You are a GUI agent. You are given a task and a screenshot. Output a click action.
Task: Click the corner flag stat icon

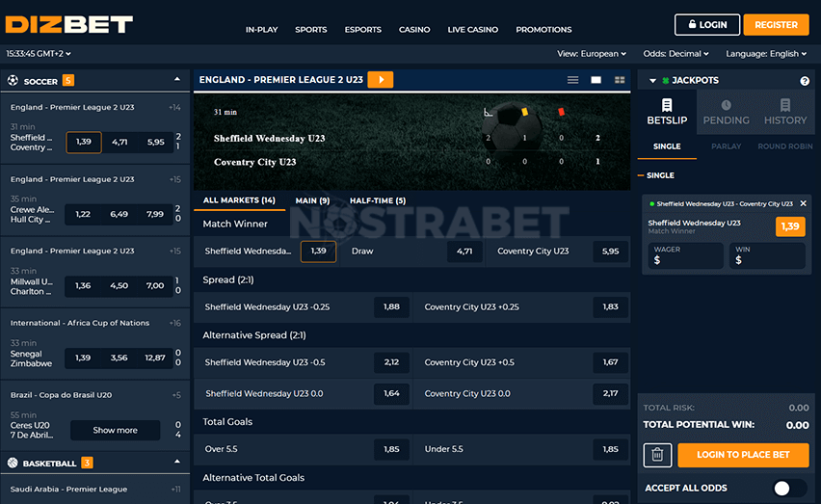point(488,112)
